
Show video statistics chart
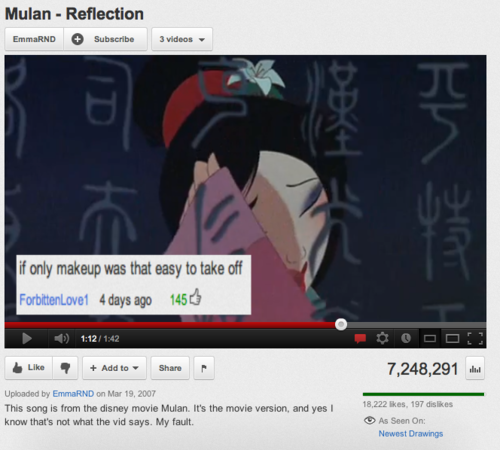475,368
